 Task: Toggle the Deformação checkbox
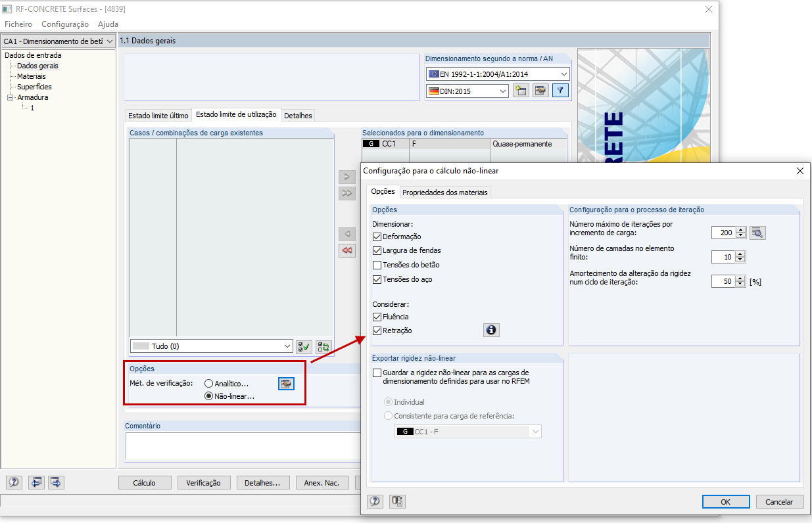click(x=377, y=237)
